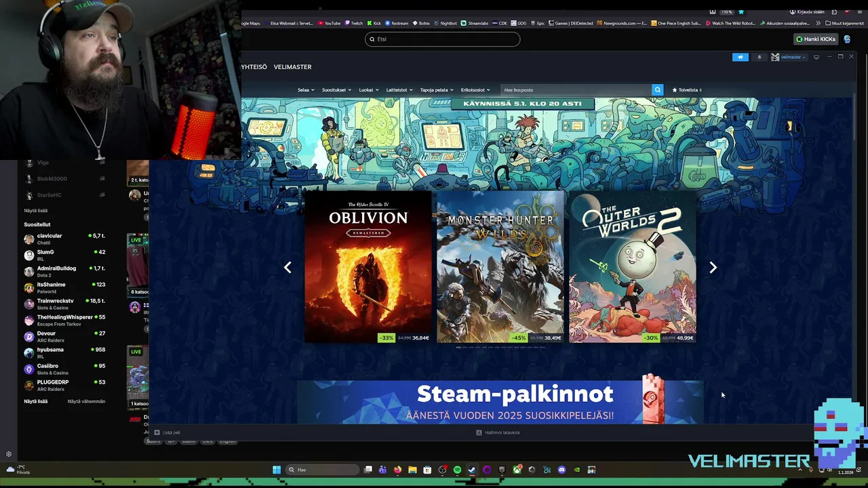Screen dimensions: 868x488
Task: Open Monster Hunter Wilds sale capsule
Action: (x=500, y=267)
